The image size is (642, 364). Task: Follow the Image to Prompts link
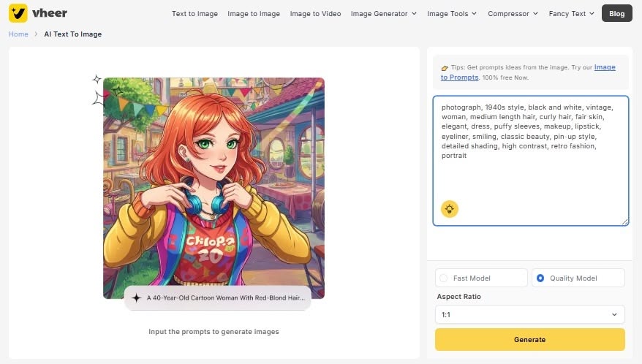pyautogui.click(x=604, y=67)
